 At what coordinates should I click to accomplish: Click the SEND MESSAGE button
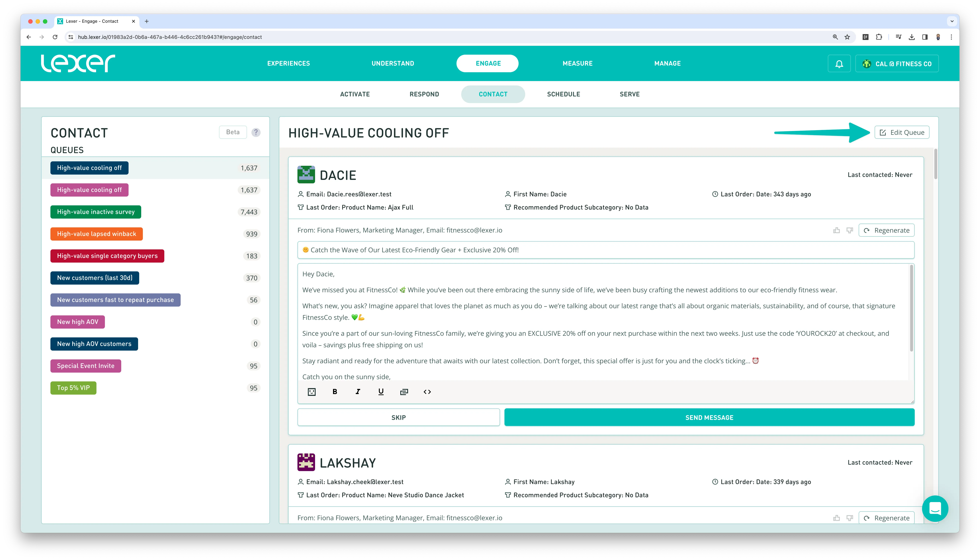tap(709, 417)
